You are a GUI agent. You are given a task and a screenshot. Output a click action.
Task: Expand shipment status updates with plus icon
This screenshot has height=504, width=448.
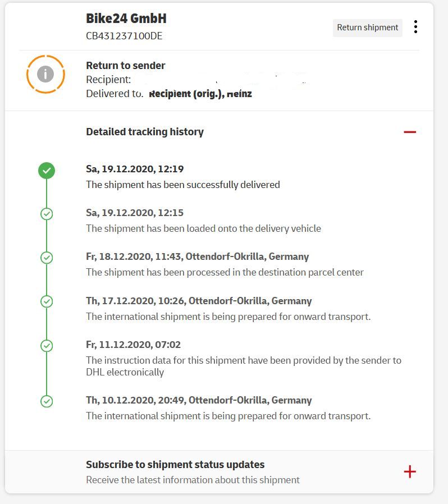pyautogui.click(x=410, y=471)
